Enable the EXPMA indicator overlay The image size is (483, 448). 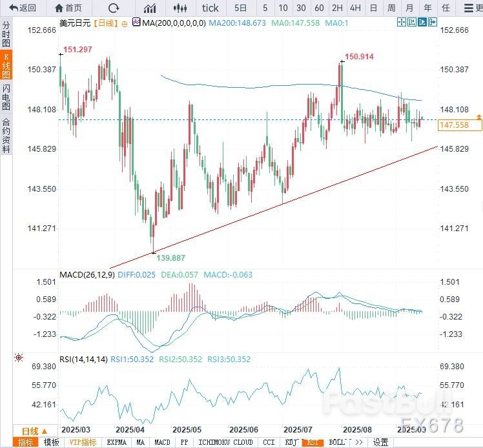tap(116, 442)
